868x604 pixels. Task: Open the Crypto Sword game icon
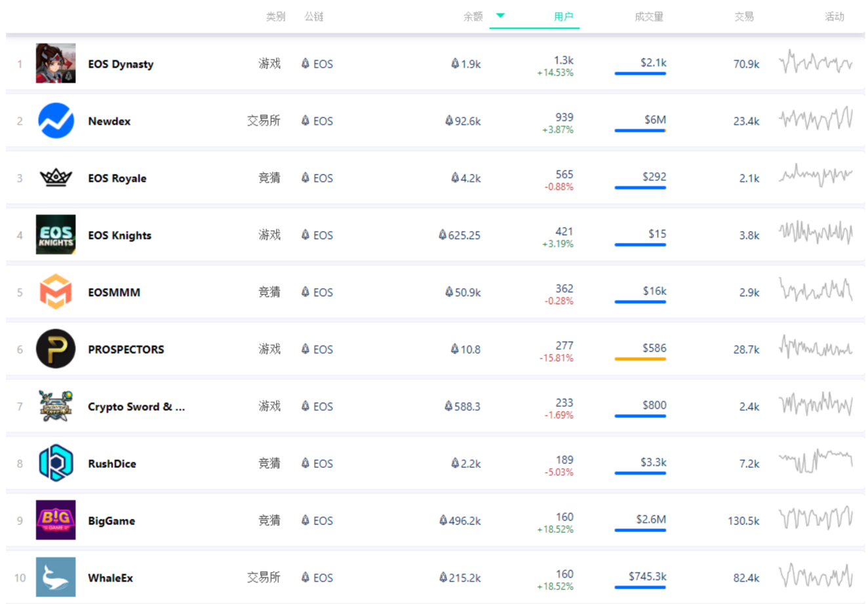[56, 406]
